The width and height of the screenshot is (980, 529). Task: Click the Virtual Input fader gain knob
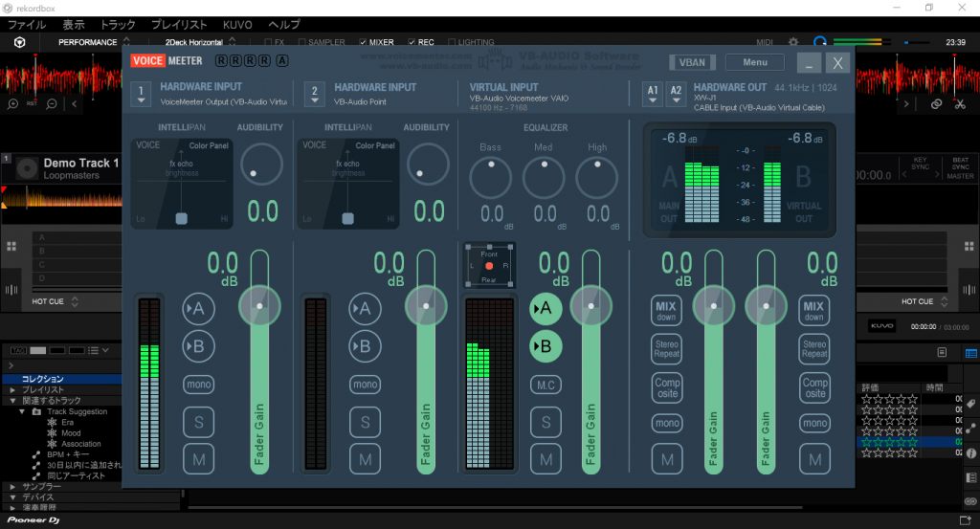point(590,306)
